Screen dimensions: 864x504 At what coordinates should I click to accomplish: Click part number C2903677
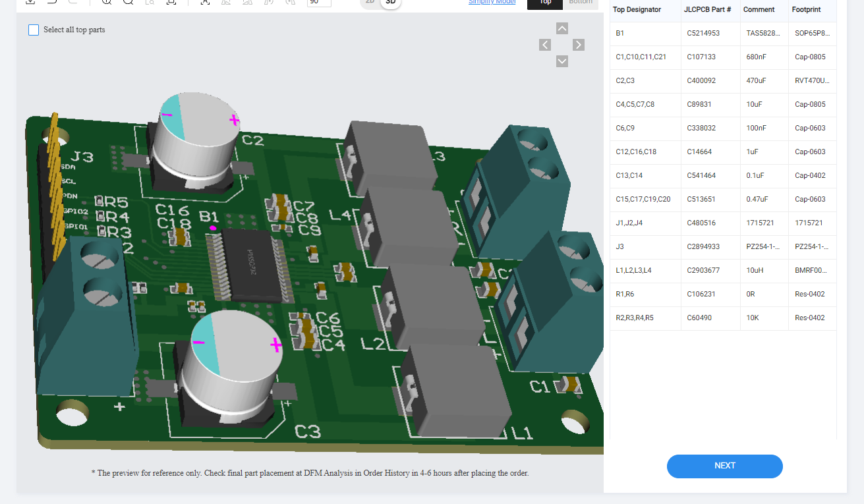pos(703,270)
